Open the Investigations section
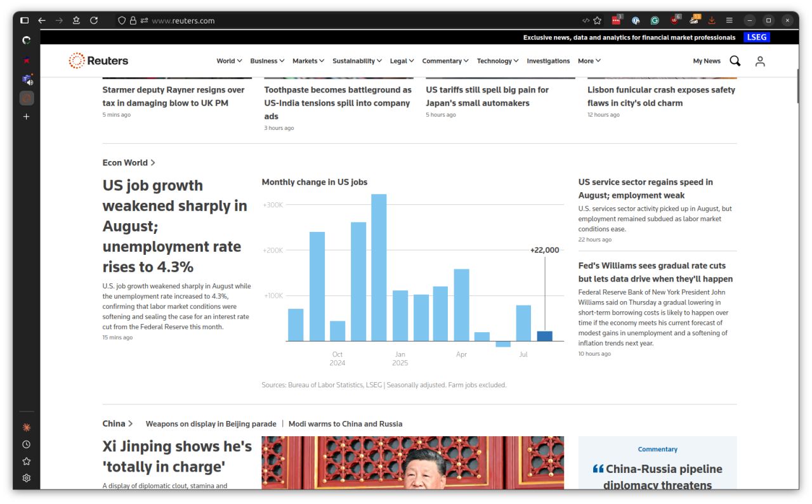 (x=548, y=61)
